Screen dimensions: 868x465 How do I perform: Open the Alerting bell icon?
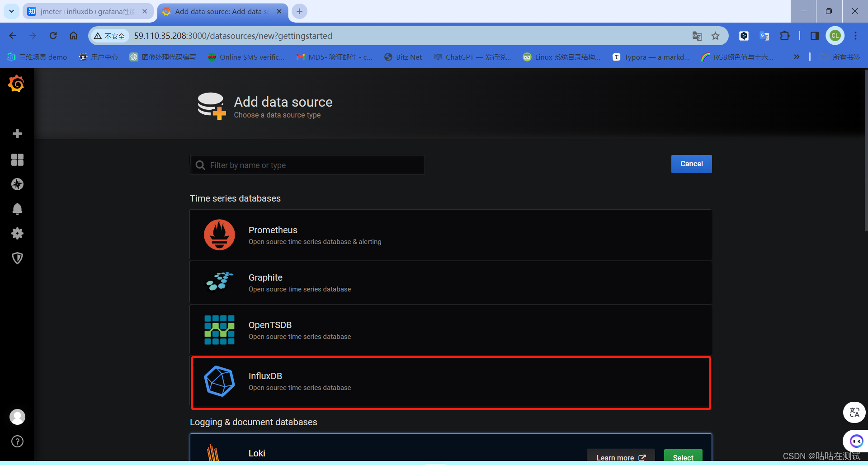tap(17, 209)
